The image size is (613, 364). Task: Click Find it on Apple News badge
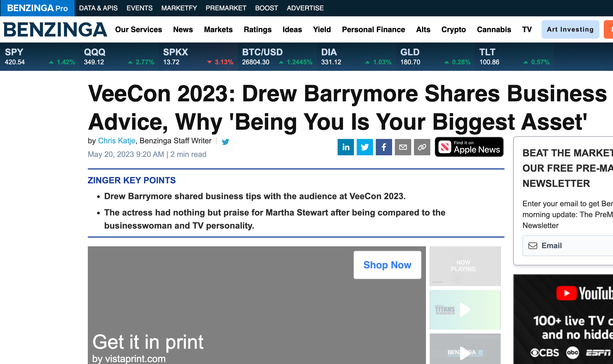click(469, 147)
